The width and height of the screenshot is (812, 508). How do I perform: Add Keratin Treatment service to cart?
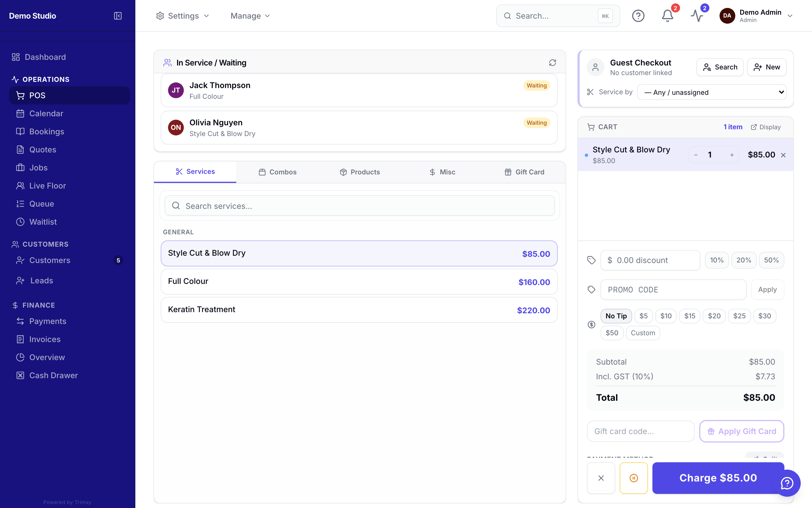pos(359,310)
